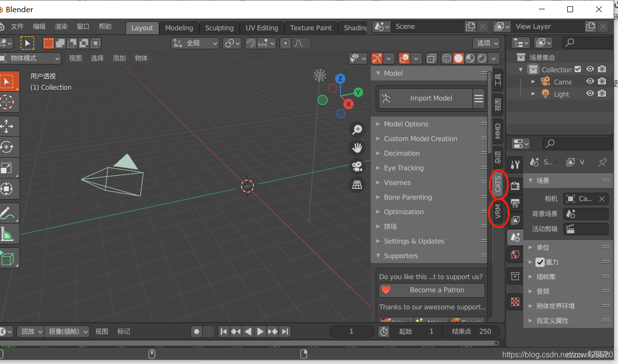Select the Scale tool
618x364 pixels.
point(7,168)
